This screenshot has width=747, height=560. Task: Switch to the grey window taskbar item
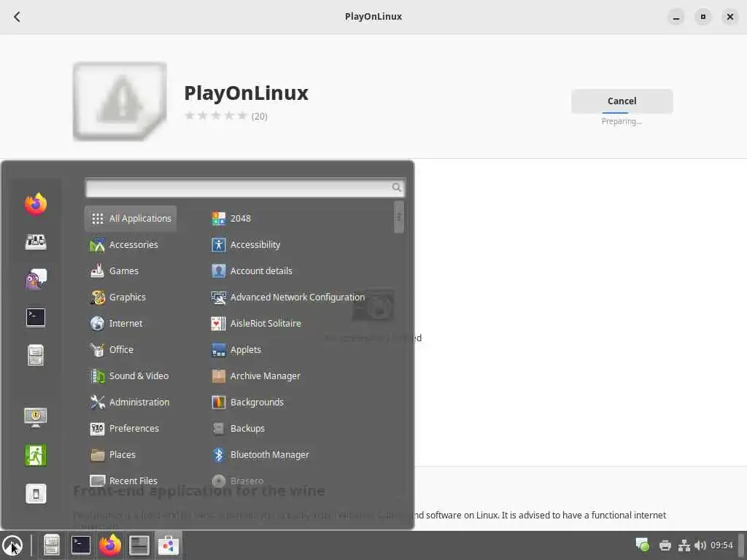(x=139, y=545)
